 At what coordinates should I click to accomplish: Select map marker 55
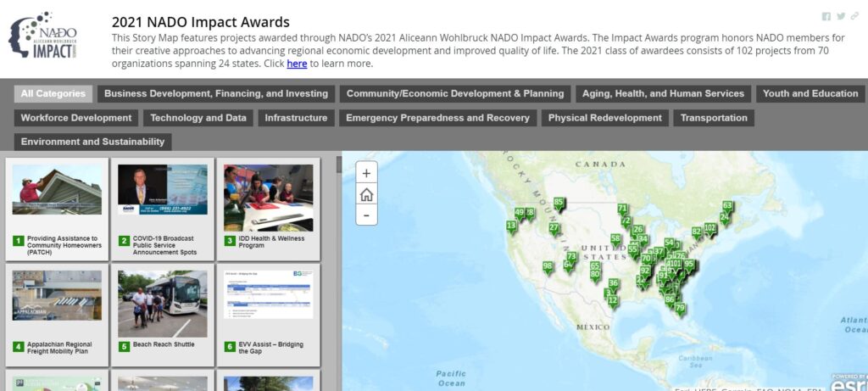[x=632, y=250]
